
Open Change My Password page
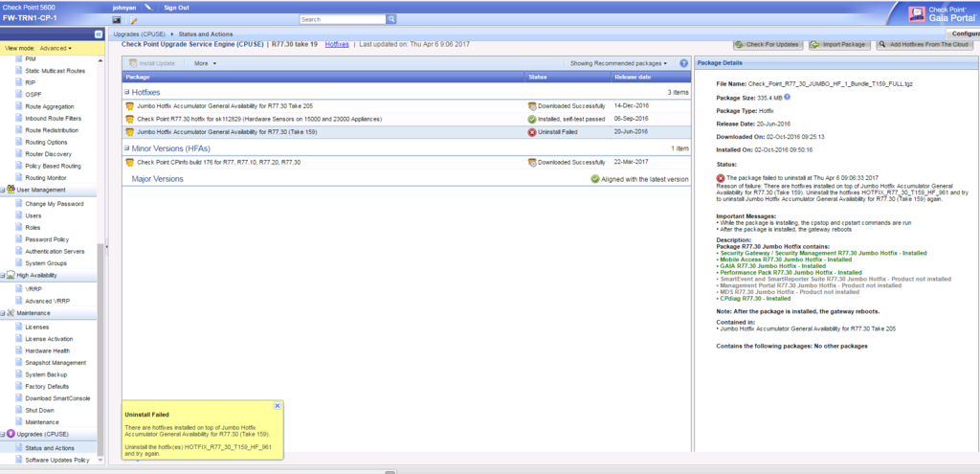pos(55,204)
